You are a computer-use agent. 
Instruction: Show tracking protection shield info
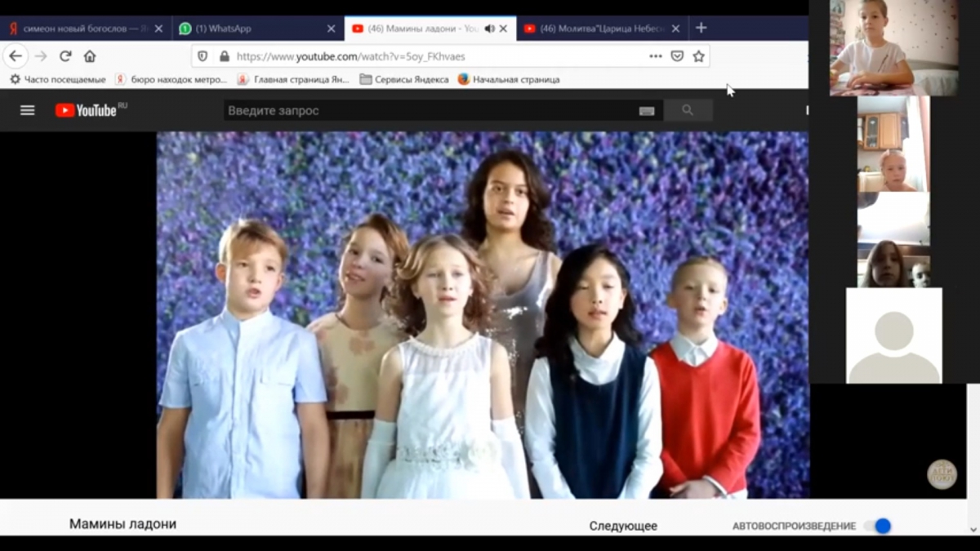[x=203, y=56]
